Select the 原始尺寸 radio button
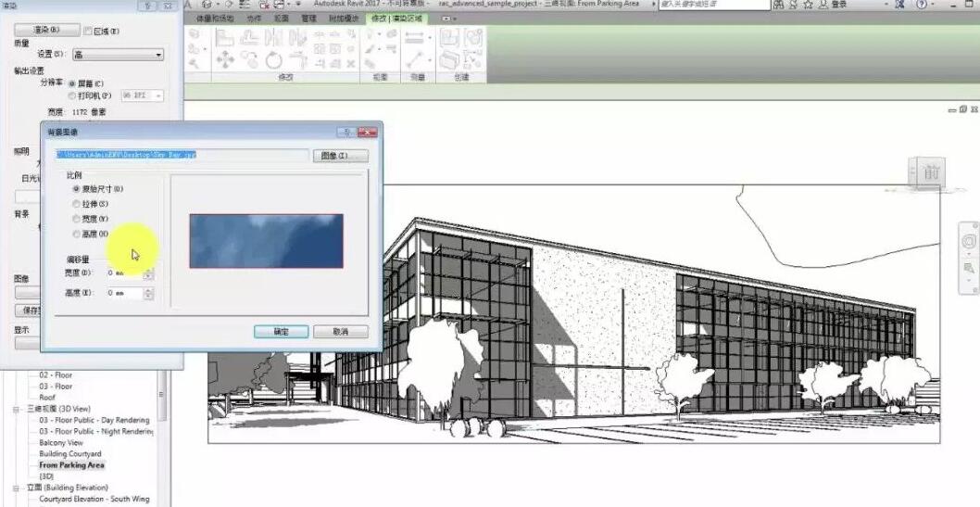 click(77, 188)
